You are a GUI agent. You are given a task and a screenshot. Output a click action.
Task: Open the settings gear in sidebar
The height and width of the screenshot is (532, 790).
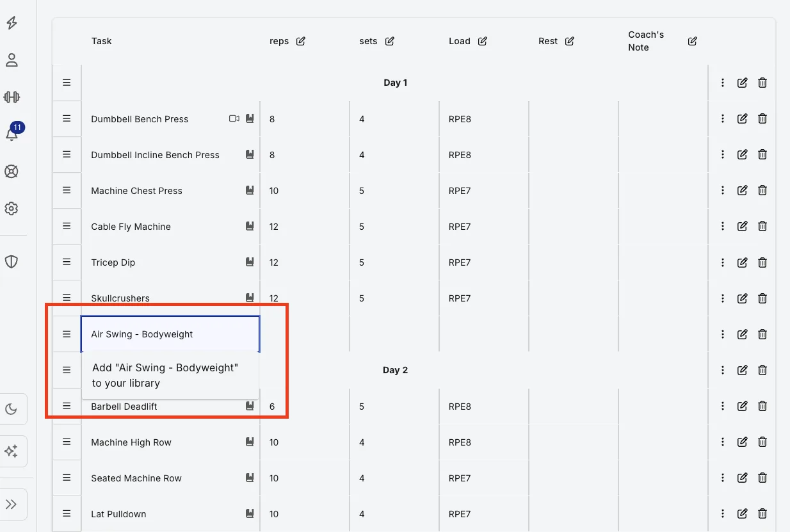(12, 209)
